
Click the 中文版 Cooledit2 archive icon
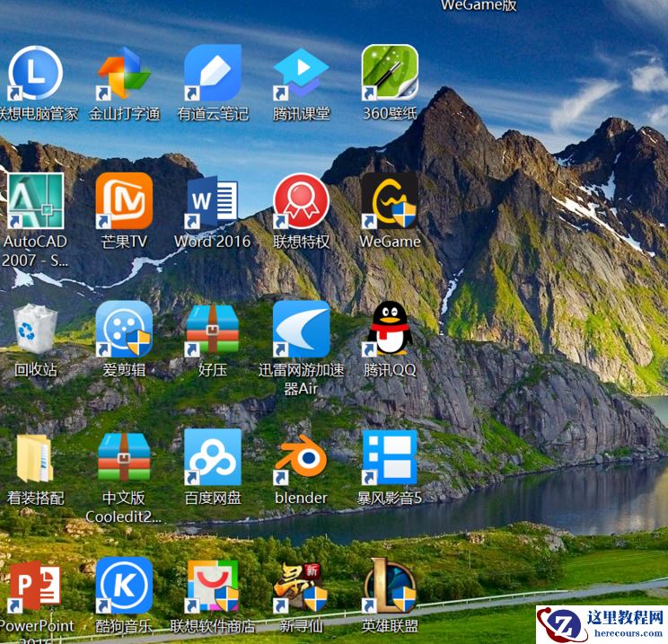click(x=124, y=457)
